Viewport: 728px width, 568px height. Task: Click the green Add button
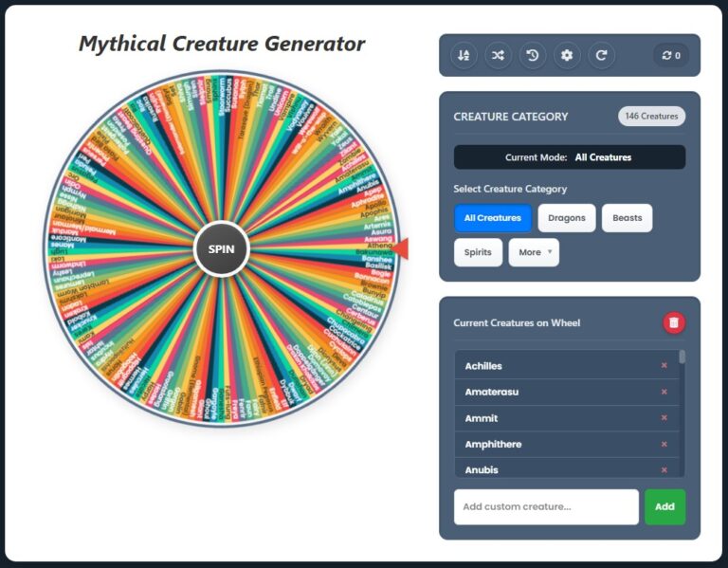tap(664, 506)
